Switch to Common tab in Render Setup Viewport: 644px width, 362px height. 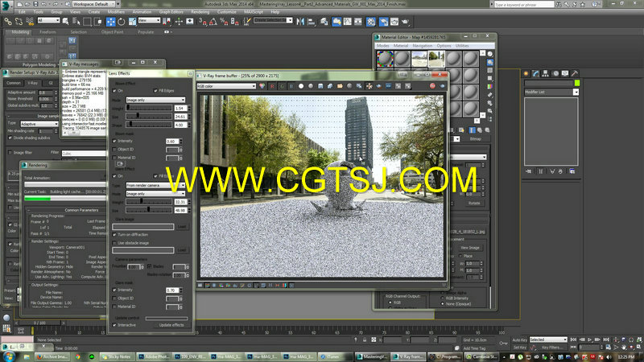14,83
